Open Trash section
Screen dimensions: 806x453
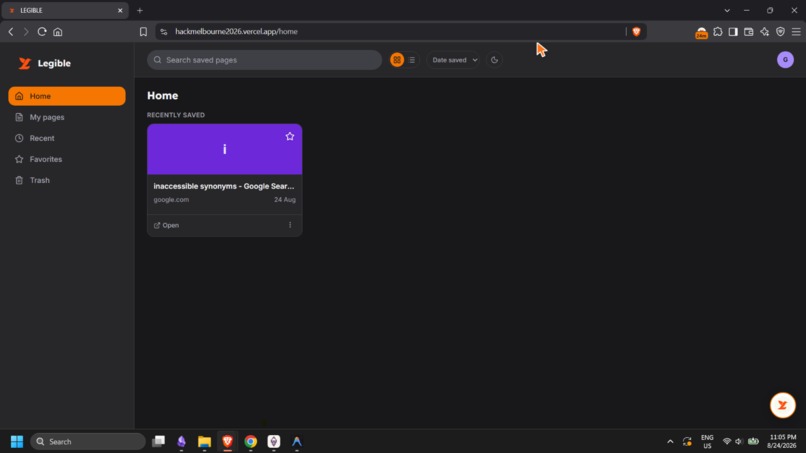tap(67, 180)
